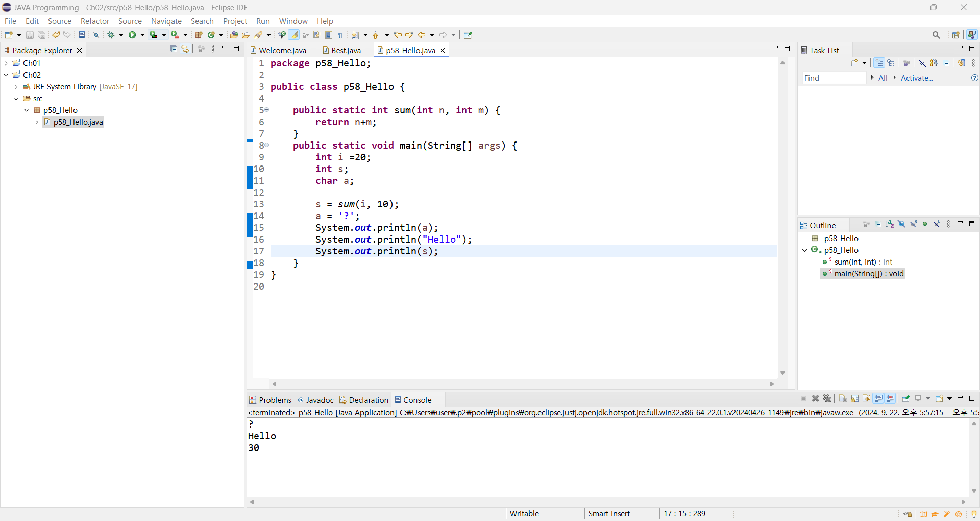This screenshot has width=980, height=521.
Task: Open the Javadoc tab
Action: pyautogui.click(x=315, y=400)
